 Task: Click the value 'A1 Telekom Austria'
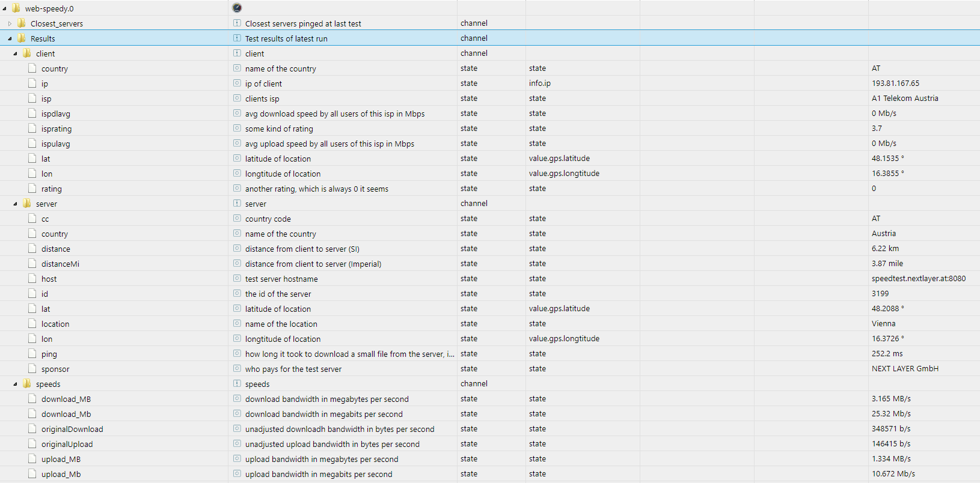(x=905, y=99)
